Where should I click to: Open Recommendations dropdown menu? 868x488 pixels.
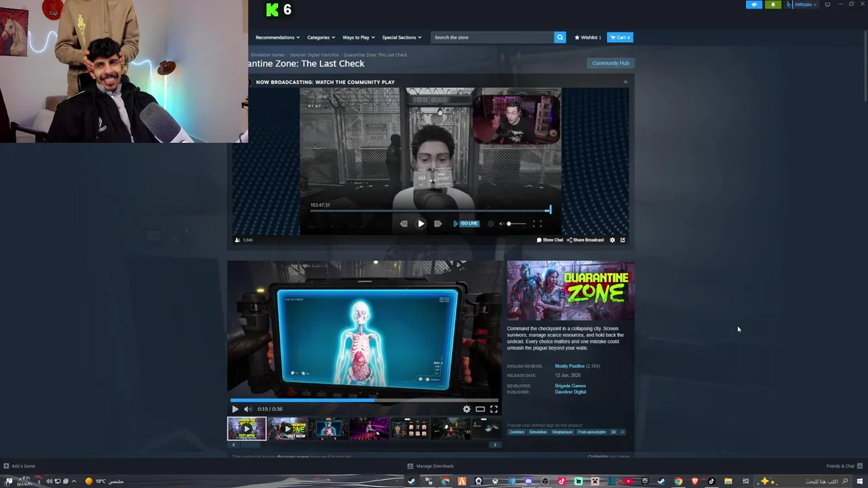[277, 37]
